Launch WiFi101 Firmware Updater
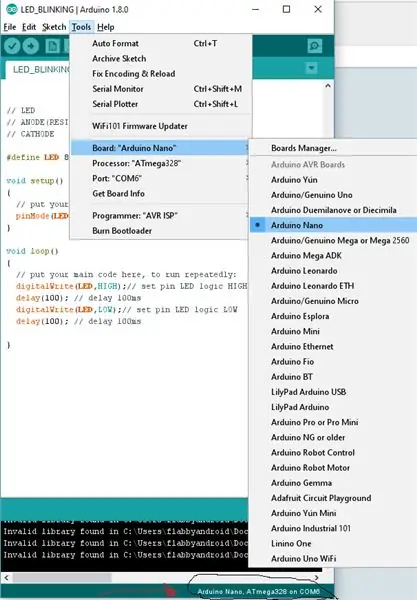This screenshot has width=417, height=600. point(161,126)
